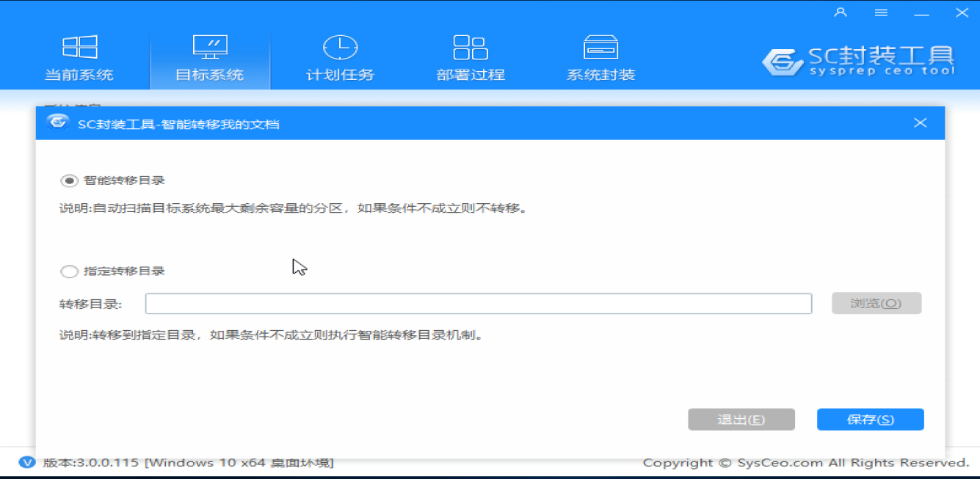Click the 退出(E) exit button
Screen dimensions: 980x479
coord(741,420)
